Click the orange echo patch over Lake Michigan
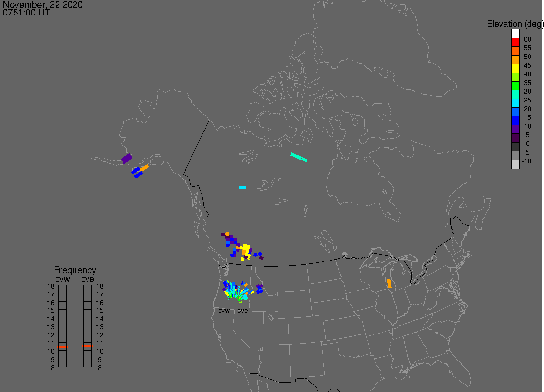The width and height of the screenshot is (544, 392). 389,283
